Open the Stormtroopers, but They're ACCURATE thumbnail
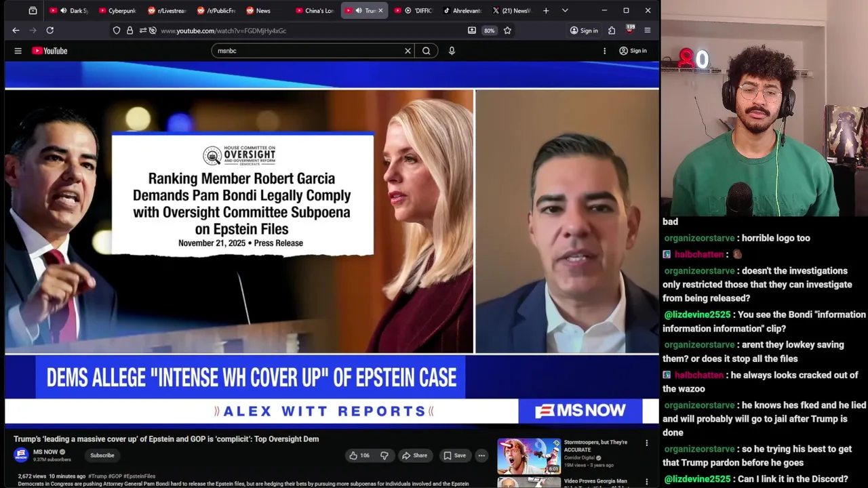868x488 pixels. (529, 456)
